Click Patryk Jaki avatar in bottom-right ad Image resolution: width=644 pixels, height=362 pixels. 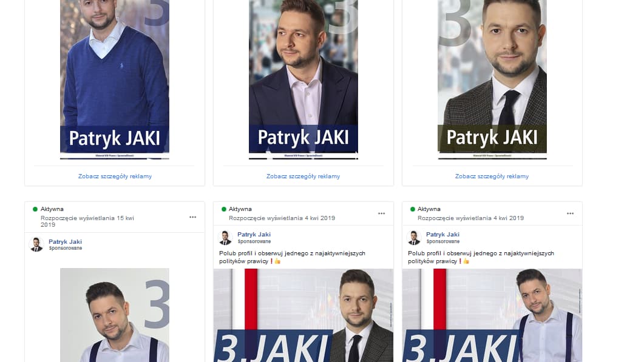point(413,238)
